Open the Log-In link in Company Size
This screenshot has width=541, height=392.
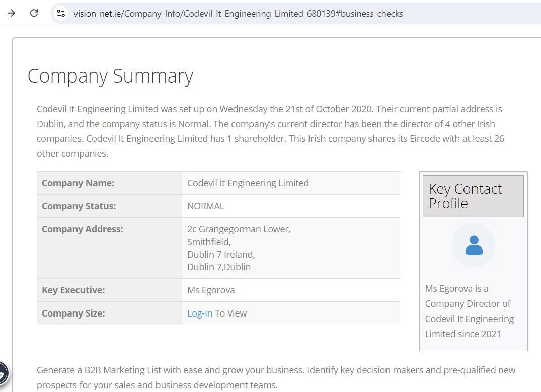click(200, 313)
